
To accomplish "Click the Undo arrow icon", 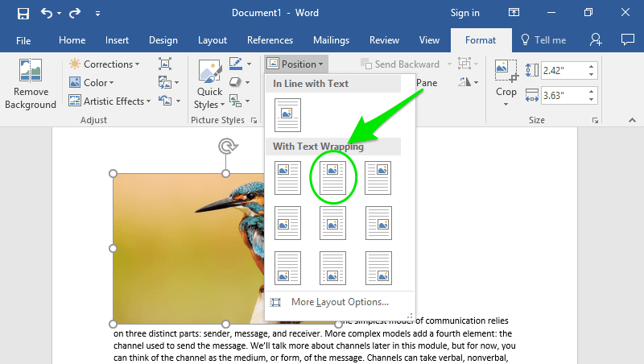I will point(47,14).
